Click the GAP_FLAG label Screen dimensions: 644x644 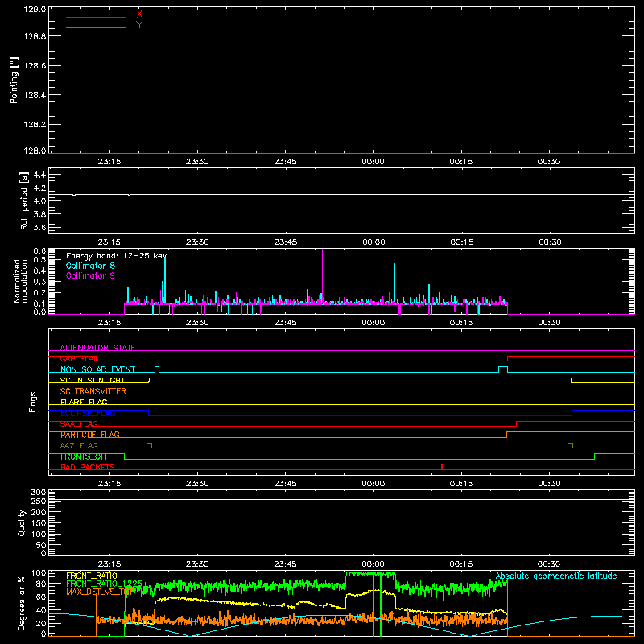(80, 358)
